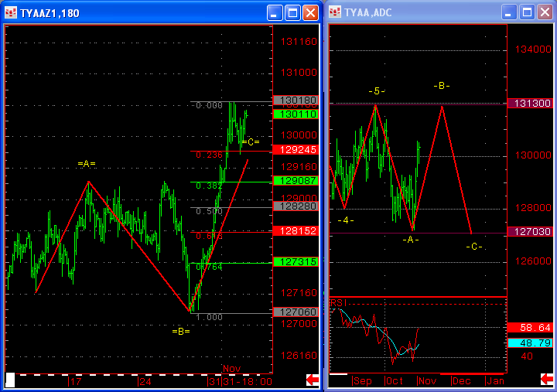The width and height of the screenshot is (557, 392).
Task: Click the RSI study label
Action: pos(338,302)
